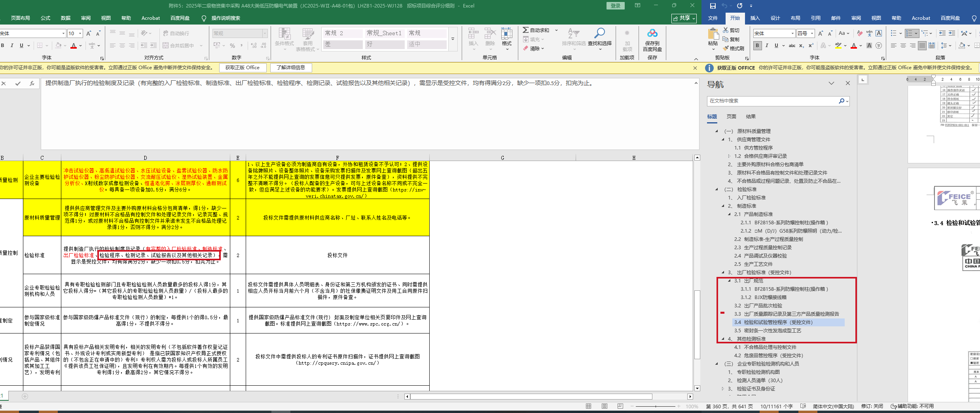The image size is (980, 413).
Task: Toggle Italic in Excel's font group
Action: (x=12, y=45)
